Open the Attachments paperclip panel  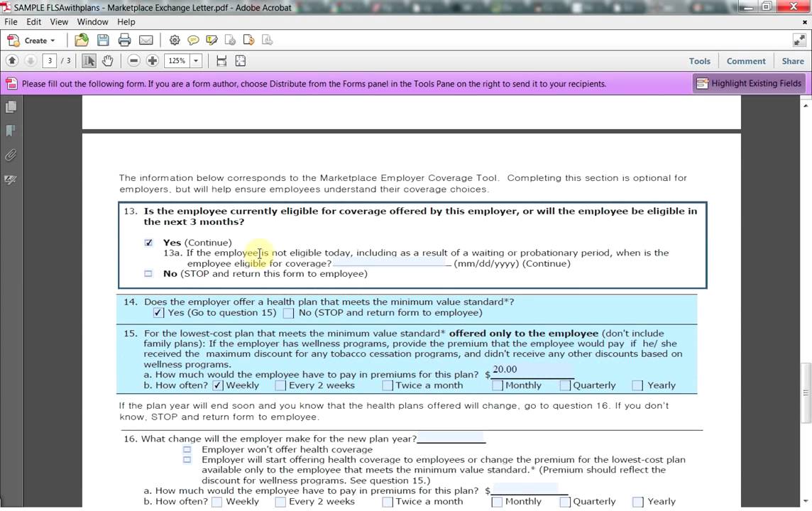(11, 155)
